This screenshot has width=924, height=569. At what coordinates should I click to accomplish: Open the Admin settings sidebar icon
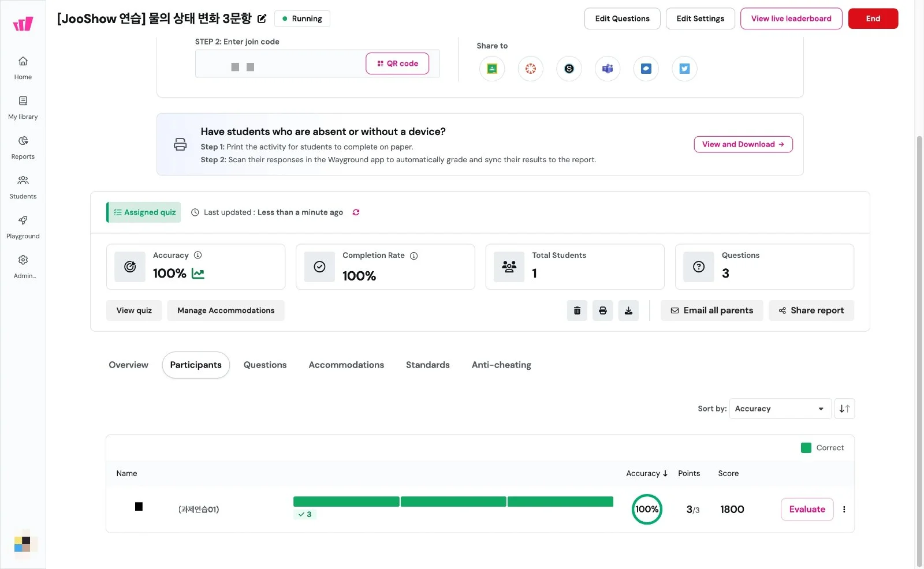click(x=23, y=267)
